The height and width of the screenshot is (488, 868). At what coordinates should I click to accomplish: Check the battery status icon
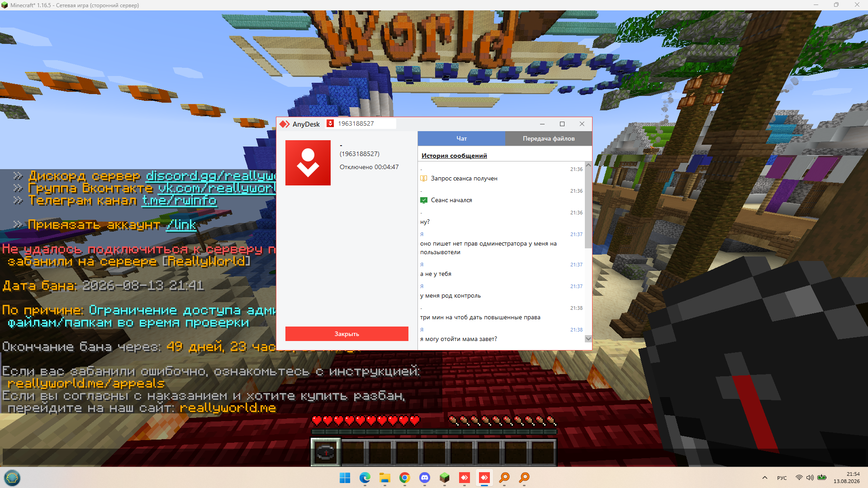(x=822, y=478)
